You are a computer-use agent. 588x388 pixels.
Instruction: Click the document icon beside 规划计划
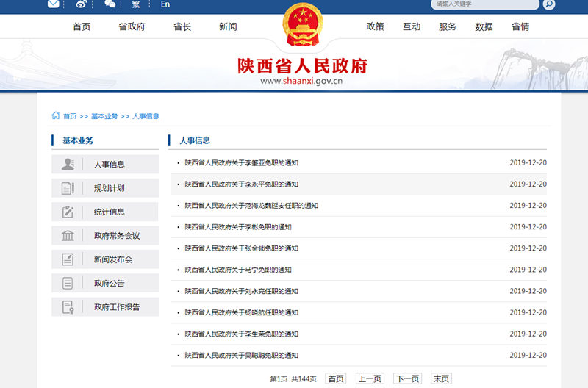[x=68, y=188]
